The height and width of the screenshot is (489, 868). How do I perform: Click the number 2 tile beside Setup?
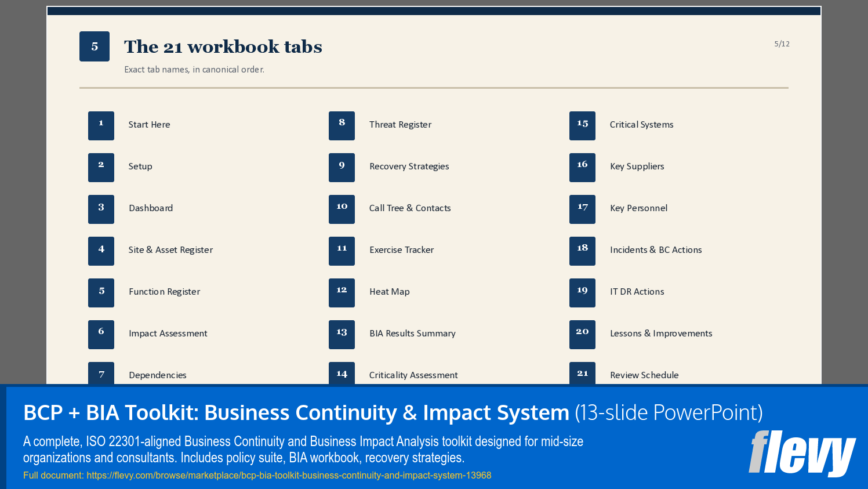point(101,168)
